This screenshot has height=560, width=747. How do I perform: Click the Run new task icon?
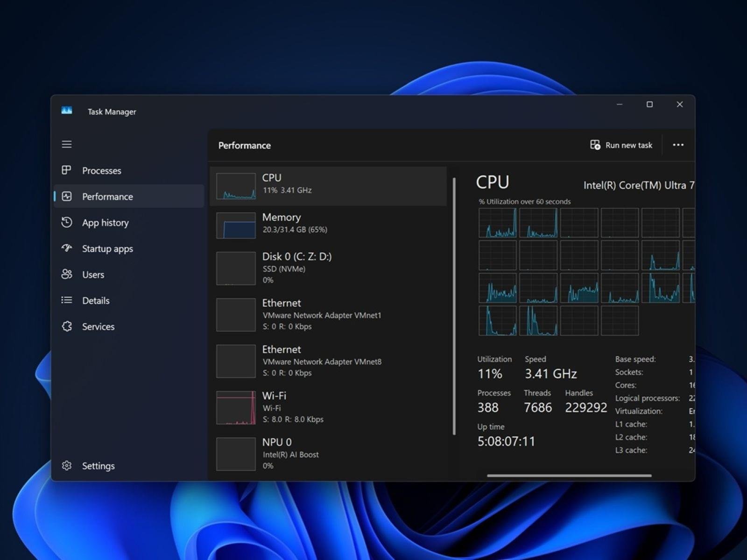pos(595,145)
